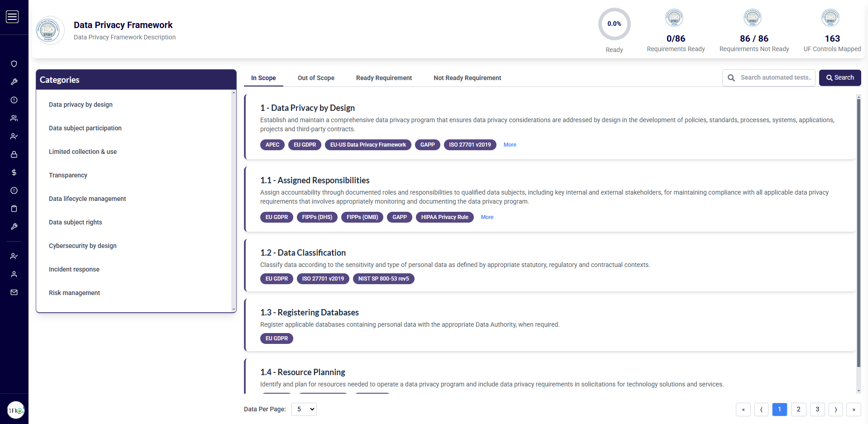Click the clipboard icon in the sidebar

14,209
